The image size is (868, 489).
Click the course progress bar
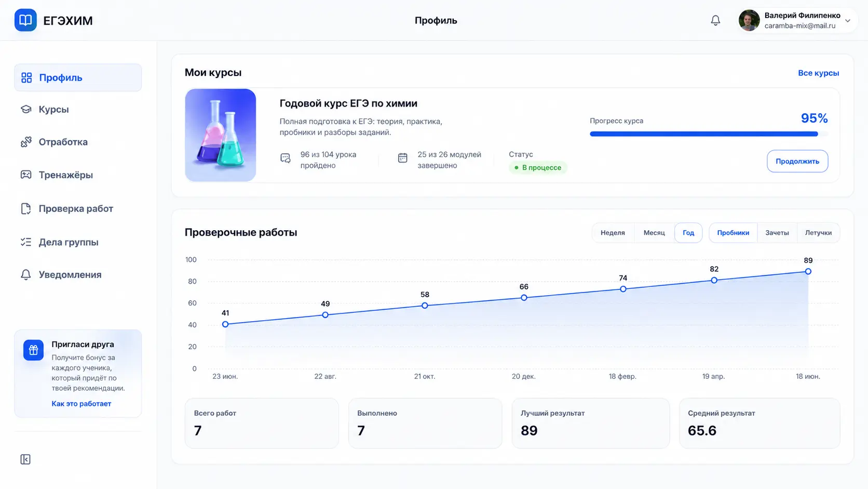click(x=709, y=134)
